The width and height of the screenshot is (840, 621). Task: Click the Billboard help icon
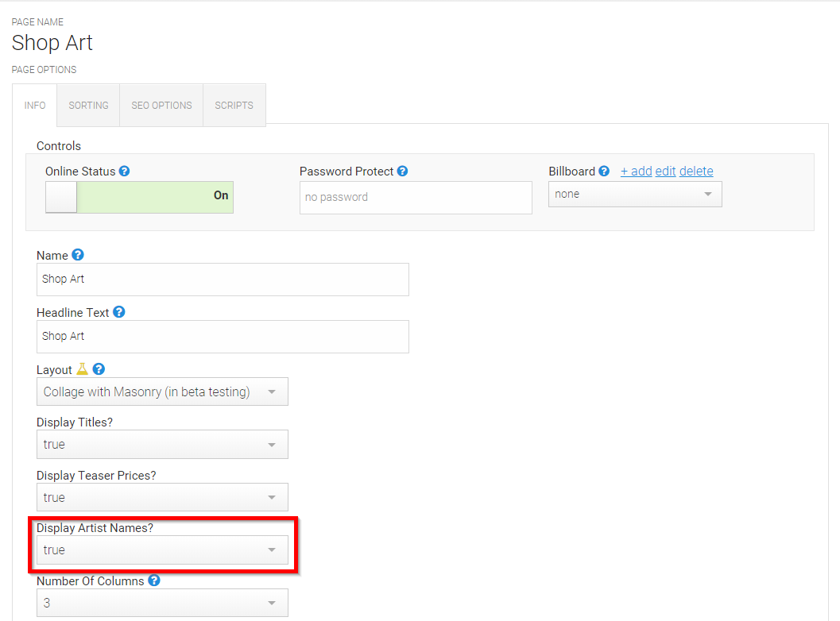(x=604, y=171)
